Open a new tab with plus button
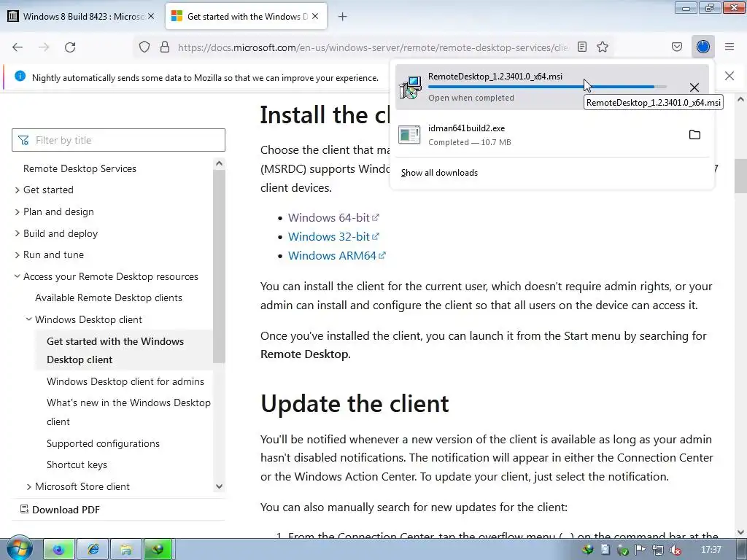 [x=343, y=17]
